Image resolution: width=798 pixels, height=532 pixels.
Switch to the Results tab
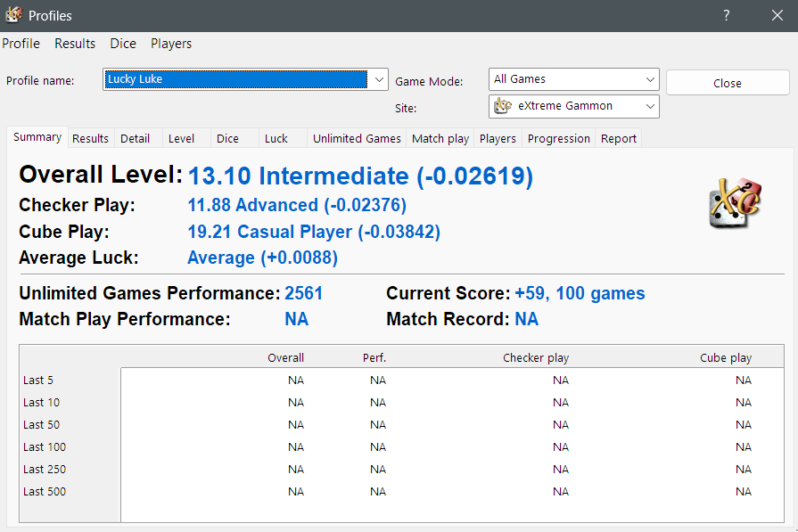pos(90,138)
